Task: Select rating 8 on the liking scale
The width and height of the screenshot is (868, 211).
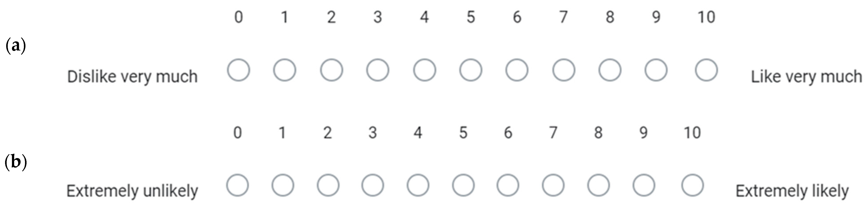Action: [610, 70]
